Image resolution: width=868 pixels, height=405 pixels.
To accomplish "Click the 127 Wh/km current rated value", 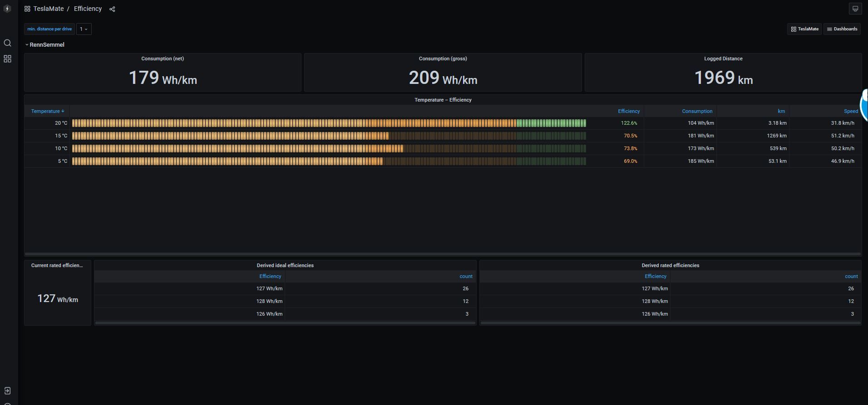I will pyautogui.click(x=57, y=298).
